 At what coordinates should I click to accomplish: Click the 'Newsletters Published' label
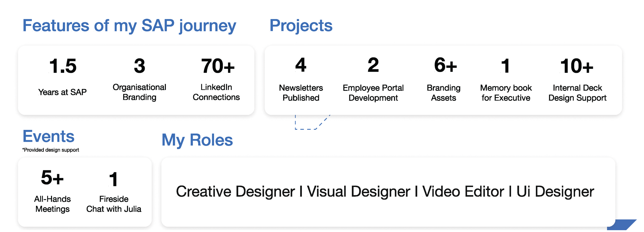(x=301, y=93)
